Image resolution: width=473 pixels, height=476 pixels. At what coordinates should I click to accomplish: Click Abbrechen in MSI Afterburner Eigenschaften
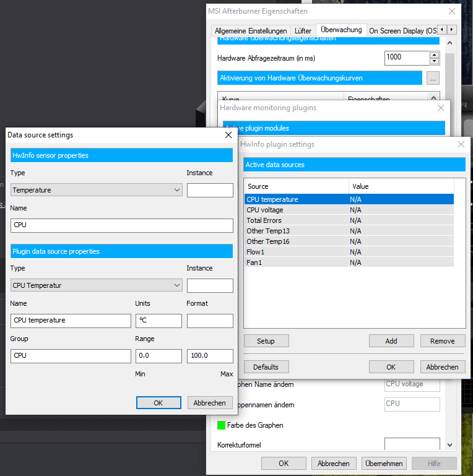click(x=334, y=463)
